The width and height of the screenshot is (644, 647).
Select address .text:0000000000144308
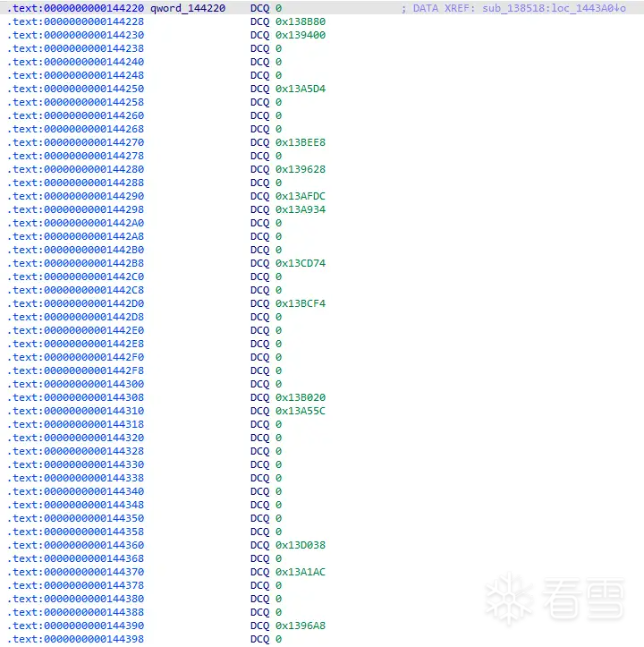pyautogui.click(x=75, y=397)
